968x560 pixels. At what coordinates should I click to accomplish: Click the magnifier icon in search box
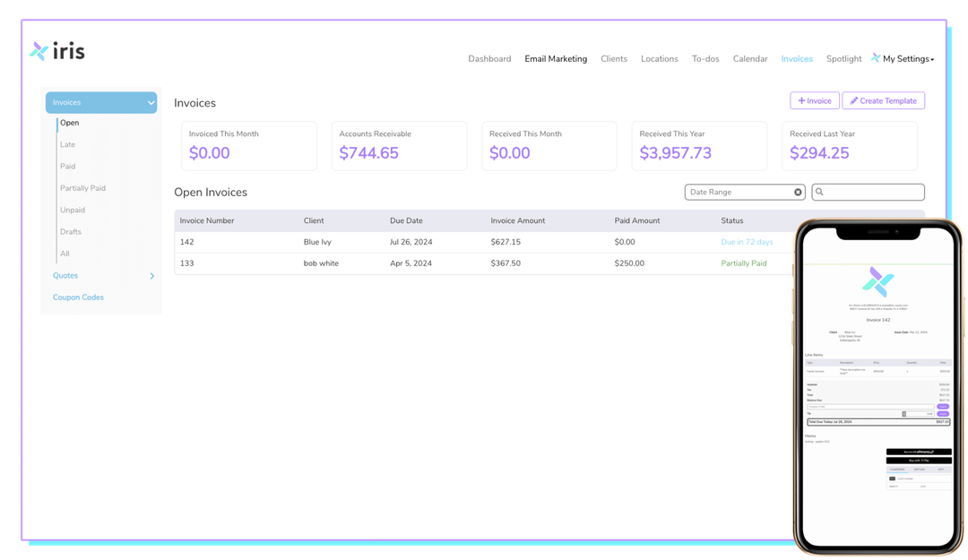click(820, 193)
